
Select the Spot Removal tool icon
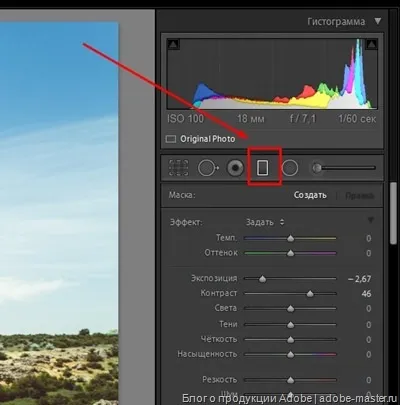(208, 168)
